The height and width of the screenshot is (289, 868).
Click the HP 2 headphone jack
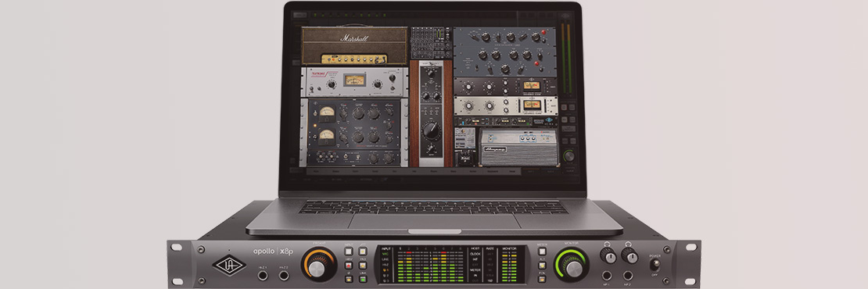coord(628,275)
